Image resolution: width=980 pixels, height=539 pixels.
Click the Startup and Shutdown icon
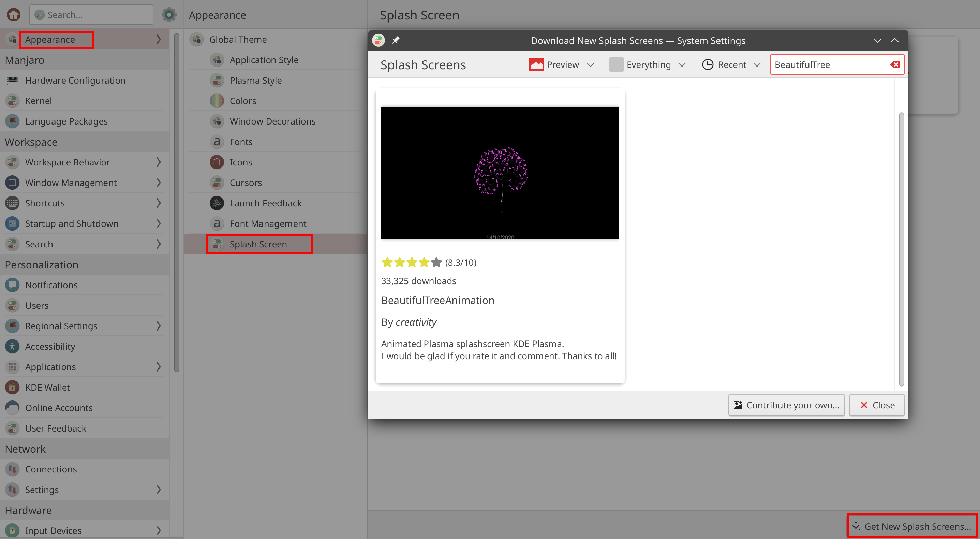coord(12,223)
